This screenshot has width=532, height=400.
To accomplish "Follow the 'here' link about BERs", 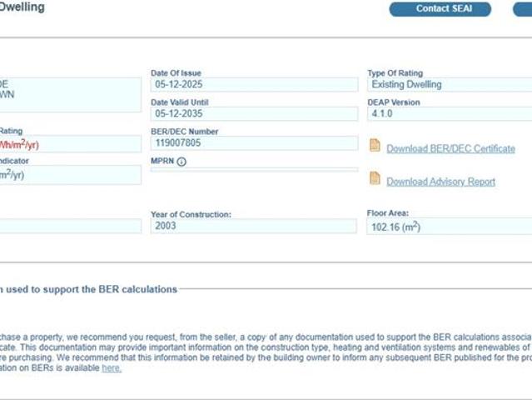I will click(x=111, y=367).
